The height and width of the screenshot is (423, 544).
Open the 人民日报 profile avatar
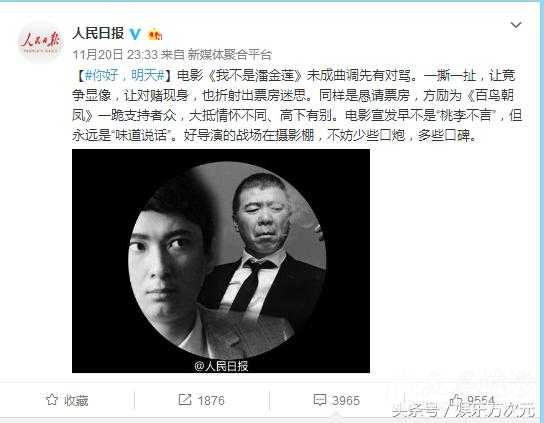[x=41, y=42]
